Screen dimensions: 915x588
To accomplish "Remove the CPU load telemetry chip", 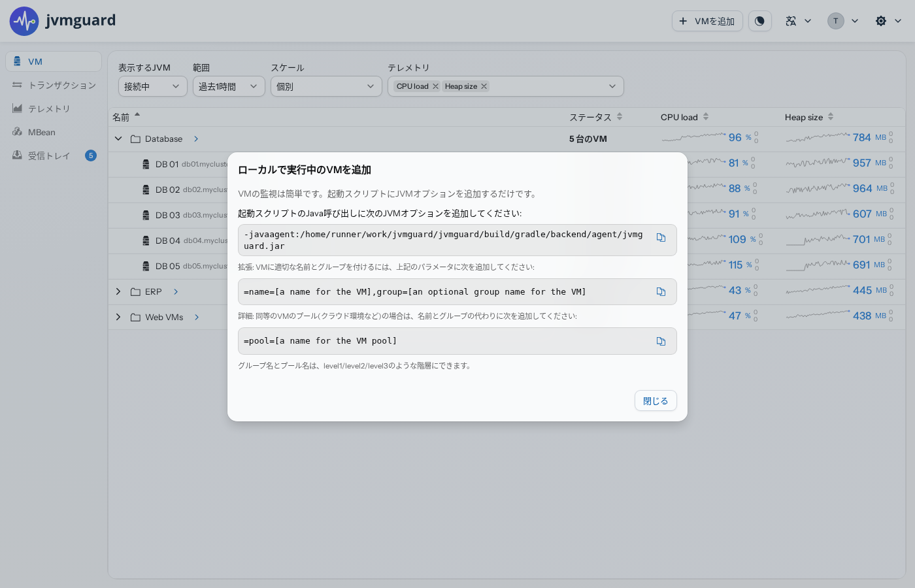I will [435, 86].
